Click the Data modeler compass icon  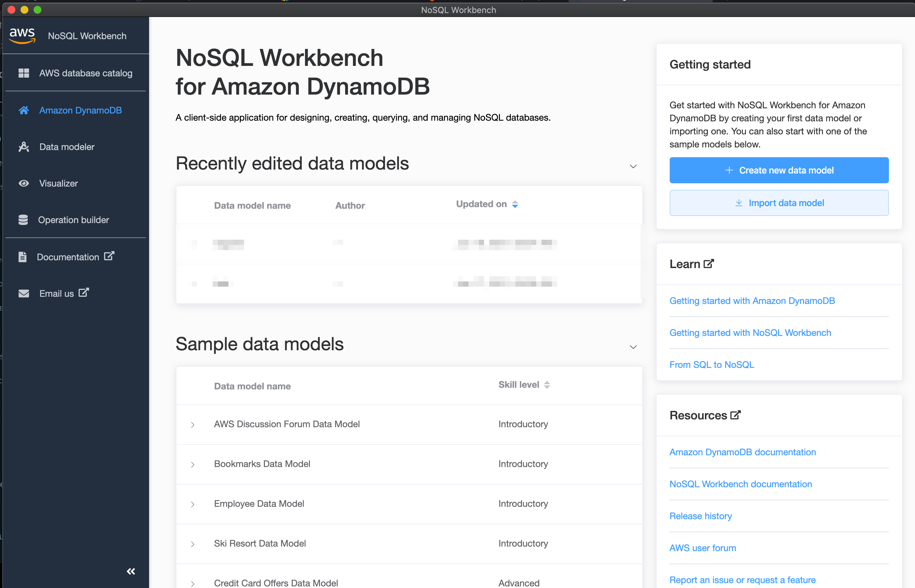24,147
